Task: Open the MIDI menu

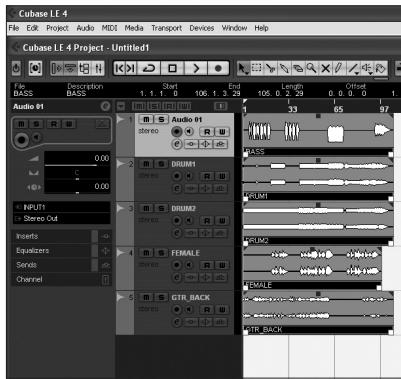Action: (109, 28)
